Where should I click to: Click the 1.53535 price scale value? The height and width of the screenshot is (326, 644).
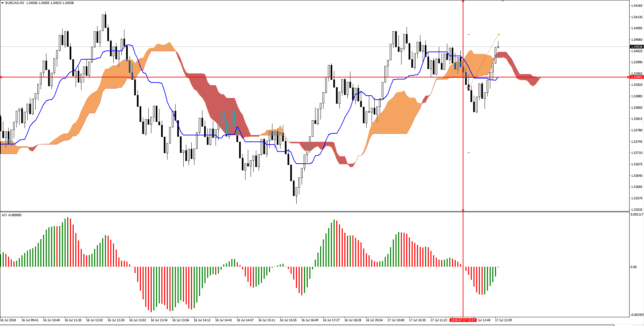[x=637, y=209]
